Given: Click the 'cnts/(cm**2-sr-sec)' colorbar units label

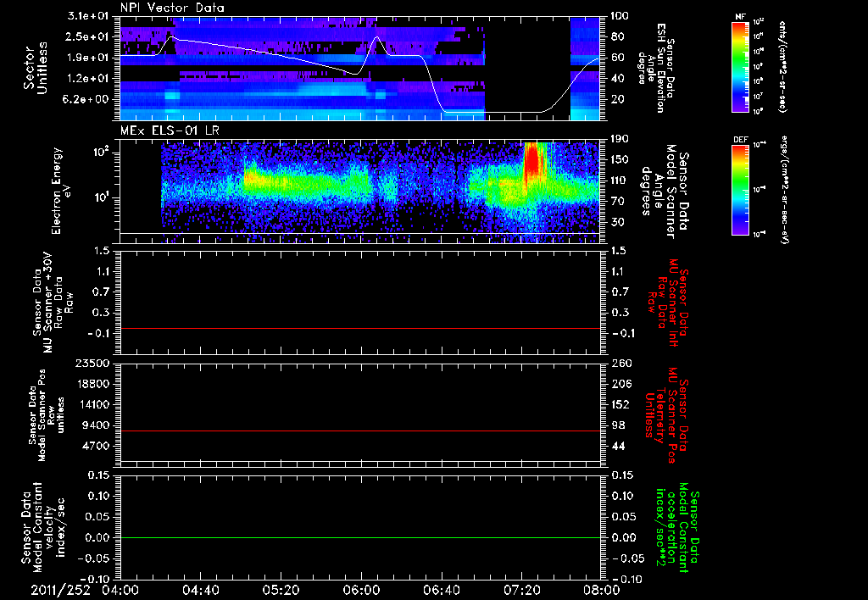Looking at the screenshot, I should point(782,66).
